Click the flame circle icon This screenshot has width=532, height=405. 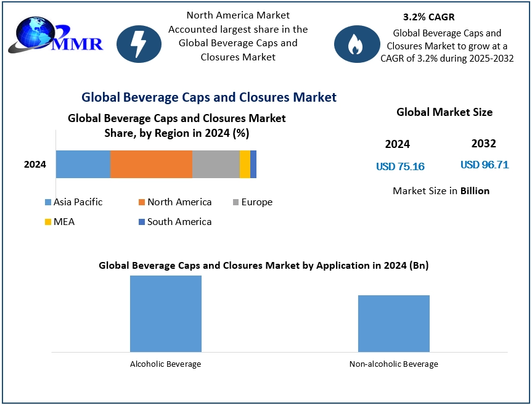point(357,44)
